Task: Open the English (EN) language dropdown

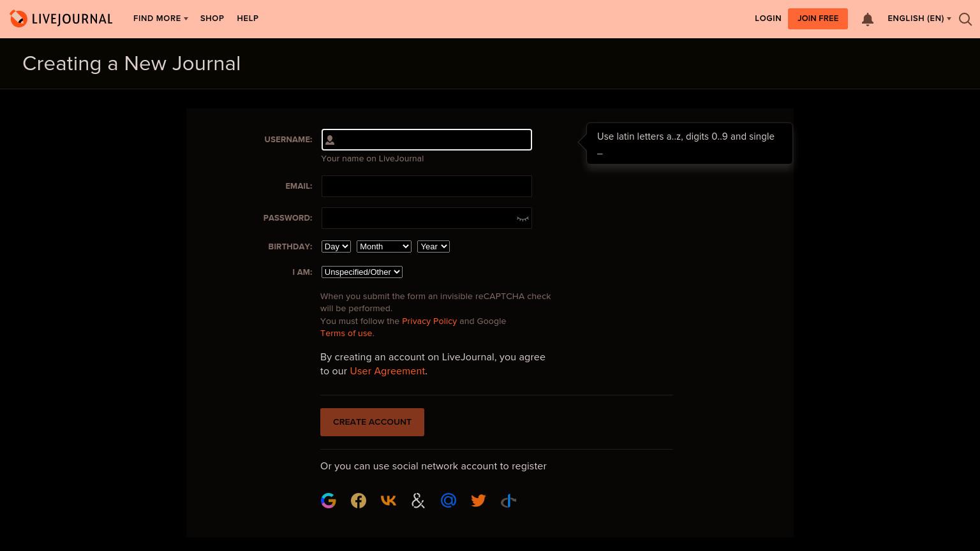Action: [919, 18]
